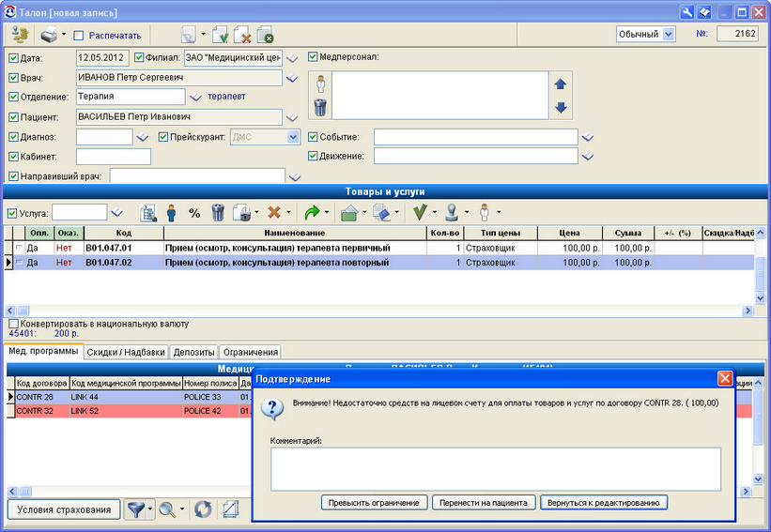Move staff down with the blue down arrow
The image size is (771, 532).
[x=561, y=107]
